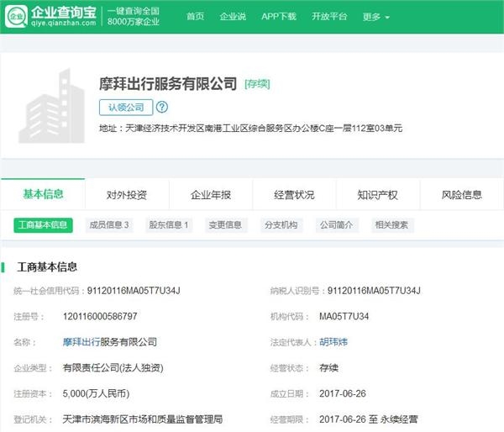504x432 pixels.
Task: Click the 摩拜出行 company name link
Action: point(81,342)
